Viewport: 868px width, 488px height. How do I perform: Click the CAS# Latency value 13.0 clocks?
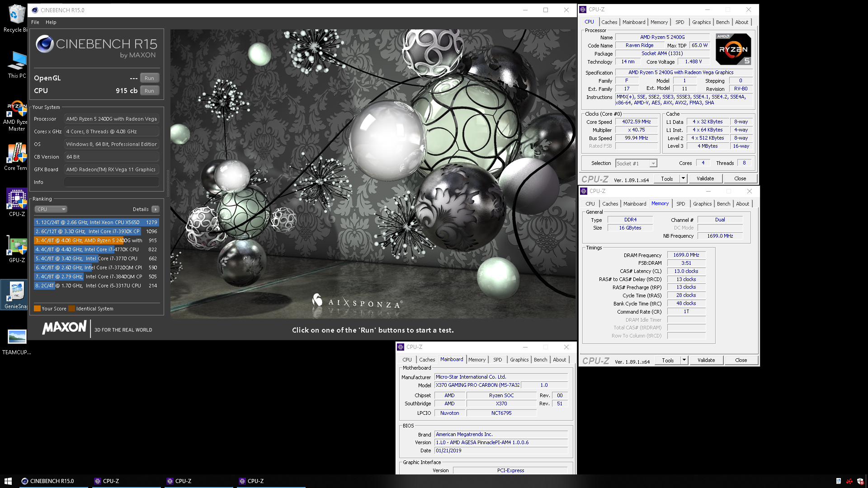pos(686,272)
